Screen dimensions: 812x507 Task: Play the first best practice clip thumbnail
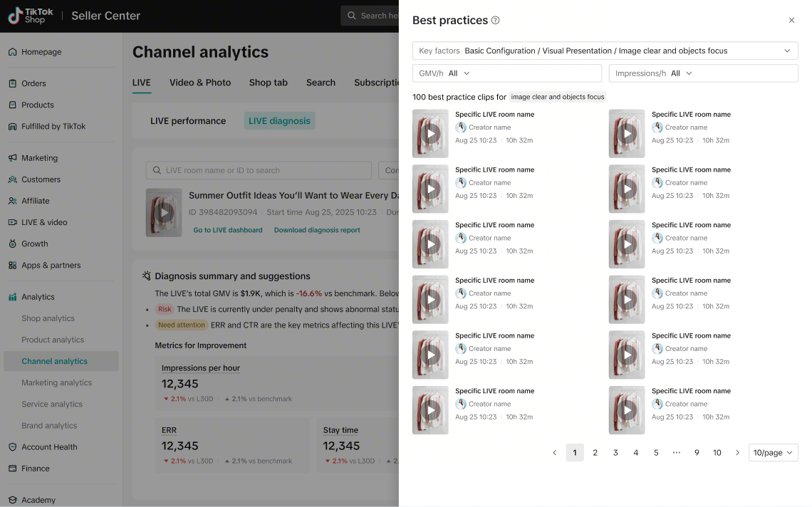click(x=430, y=134)
